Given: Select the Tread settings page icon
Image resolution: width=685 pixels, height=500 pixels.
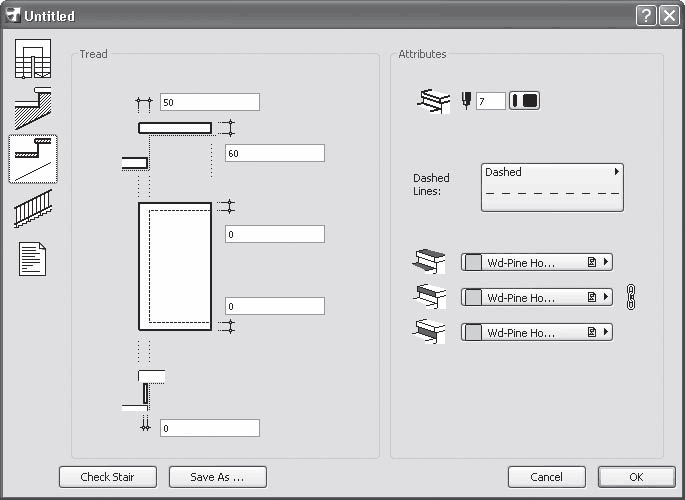Looking at the screenshot, I should click(x=33, y=159).
